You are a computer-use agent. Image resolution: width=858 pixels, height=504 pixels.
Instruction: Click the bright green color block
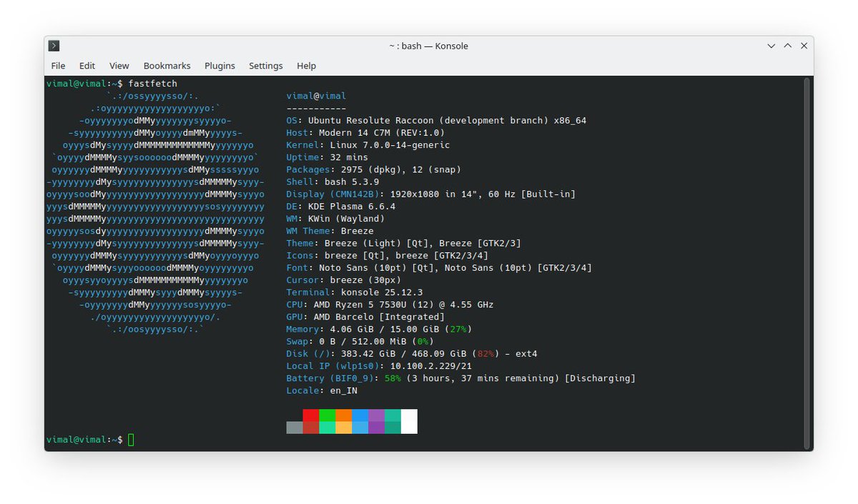coord(327,415)
